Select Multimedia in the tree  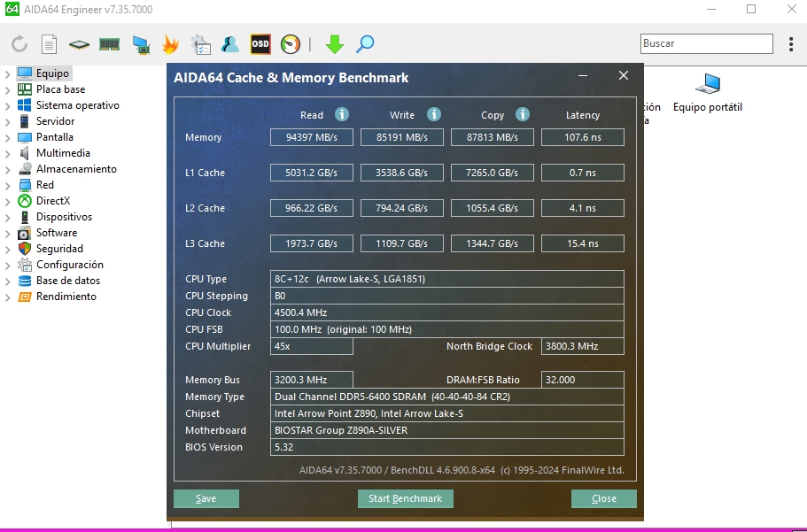(63, 153)
